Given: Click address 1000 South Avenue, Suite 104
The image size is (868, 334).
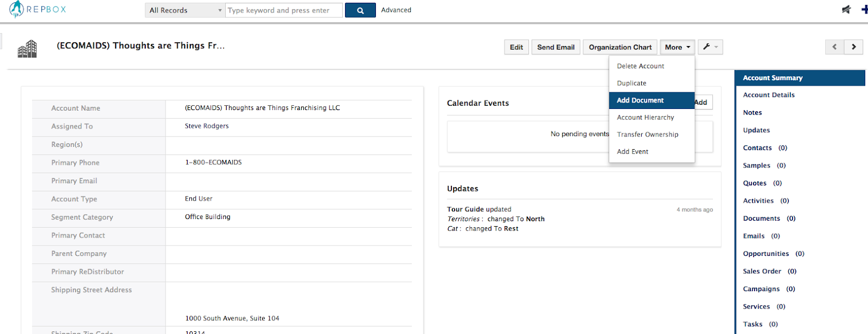Looking at the screenshot, I should click(232, 318).
